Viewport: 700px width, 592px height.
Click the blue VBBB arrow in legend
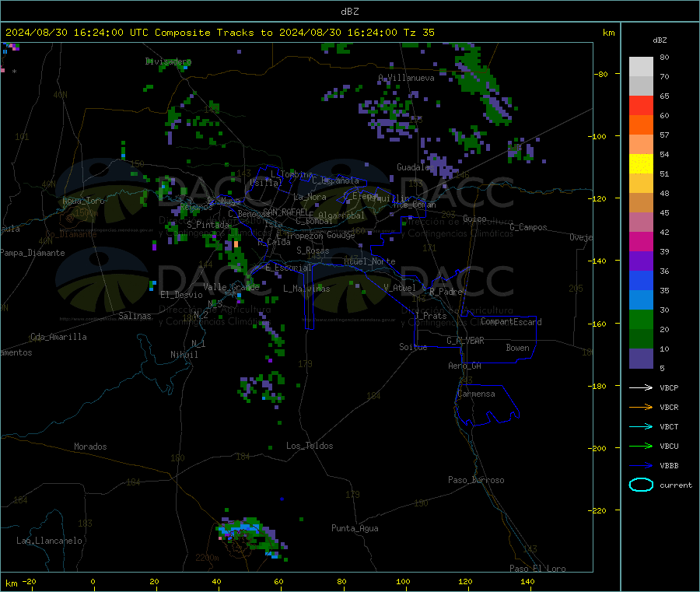tap(641, 466)
